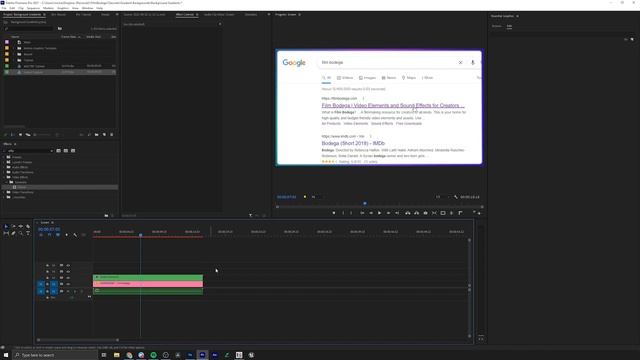Step forward one frame in Program monitor
The width and height of the screenshot is (640, 360).
coord(389,213)
